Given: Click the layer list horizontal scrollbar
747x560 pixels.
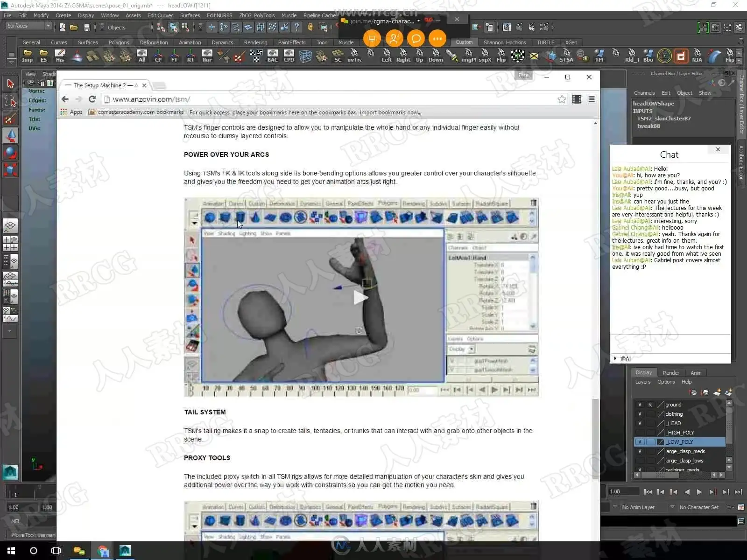Looking at the screenshot, I should [x=660, y=475].
